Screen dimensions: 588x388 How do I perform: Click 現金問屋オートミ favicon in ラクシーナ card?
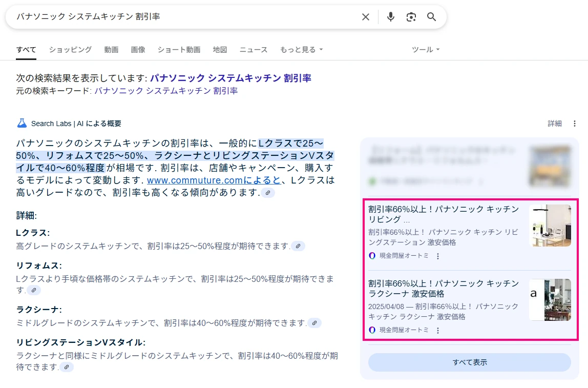coord(372,330)
